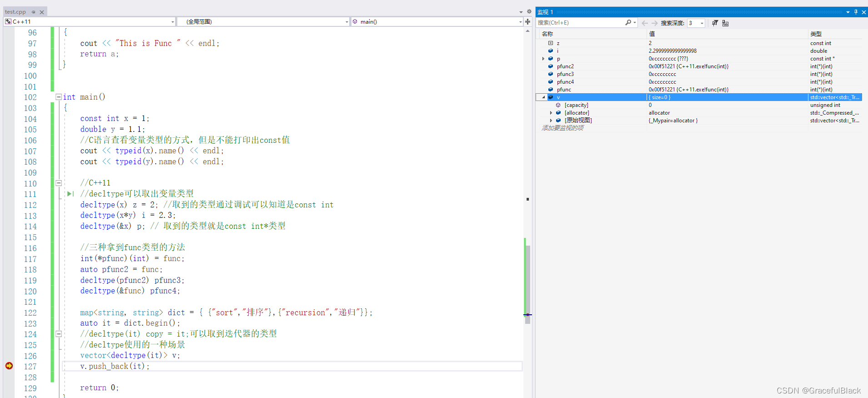Collapse main() function at line 102
Image resolution: width=868 pixels, height=398 pixels.
[x=59, y=97]
